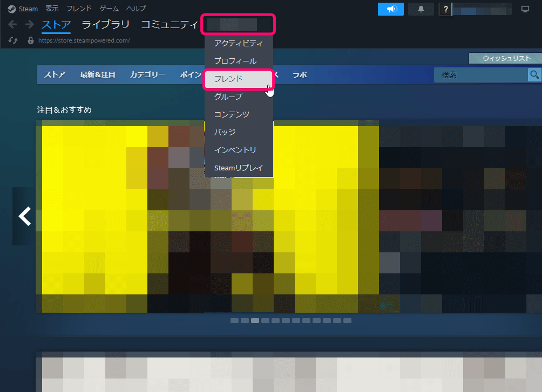The width and height of the screenshot is (542, 392).
Task: Expand the カテゴリー store dropdown
Action: 147,75
